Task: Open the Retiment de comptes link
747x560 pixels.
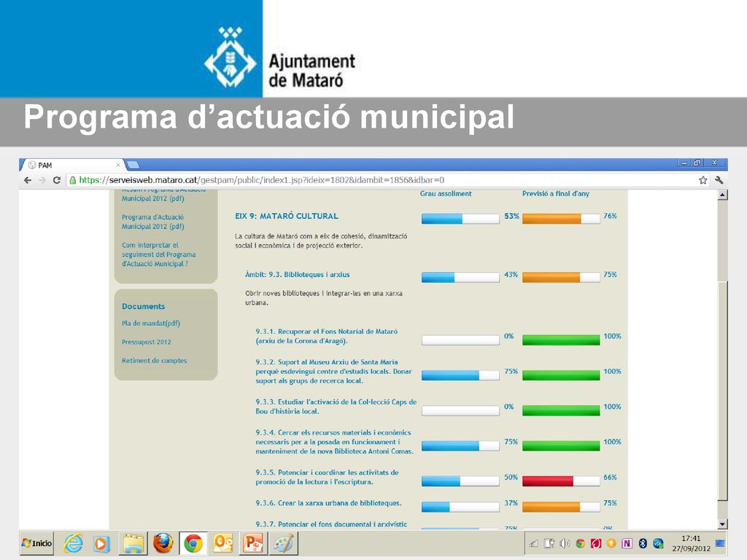Action: click(x=154, y=360)
